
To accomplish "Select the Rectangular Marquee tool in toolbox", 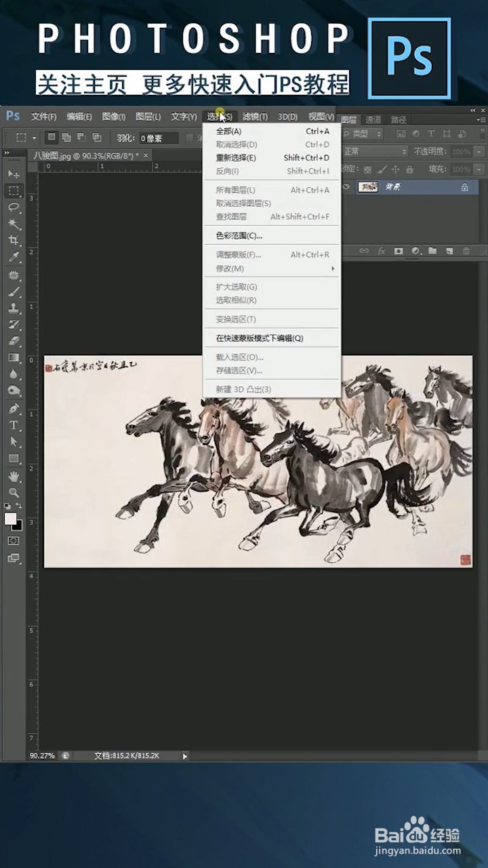I will pos(14,191).
